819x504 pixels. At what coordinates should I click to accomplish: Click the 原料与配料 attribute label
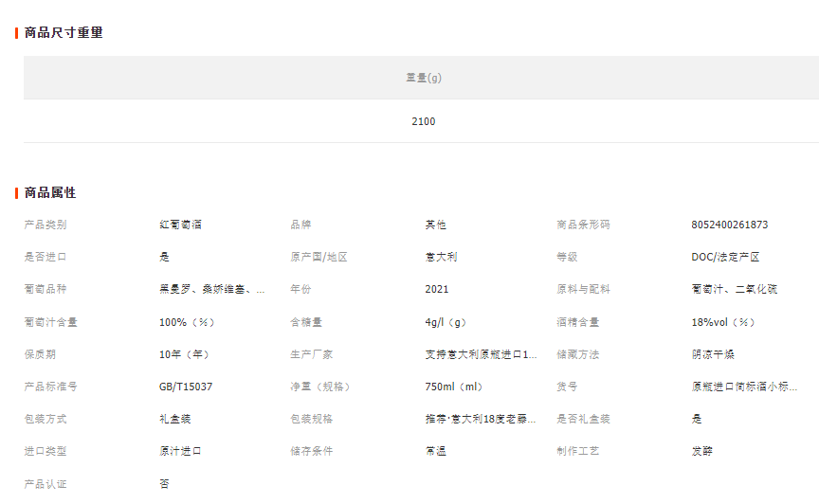pyautogui.click(x=583, y=289)
